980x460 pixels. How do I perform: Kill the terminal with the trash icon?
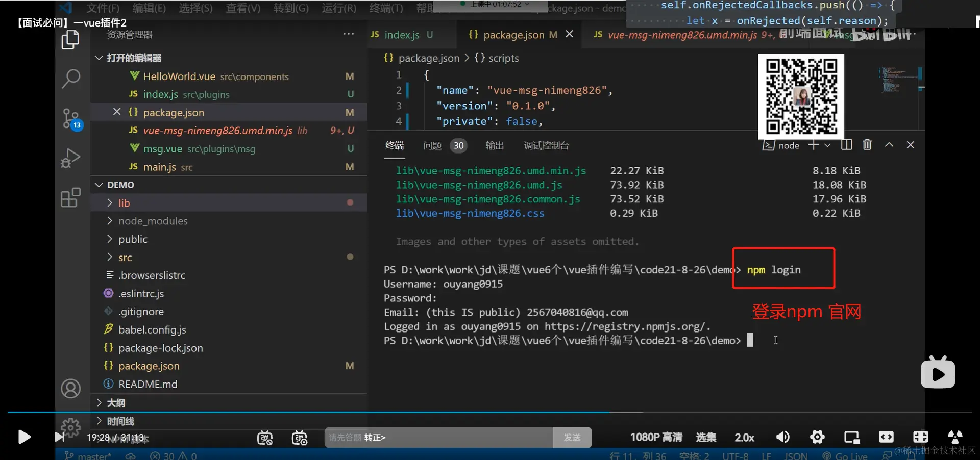[x=867, y=145]
